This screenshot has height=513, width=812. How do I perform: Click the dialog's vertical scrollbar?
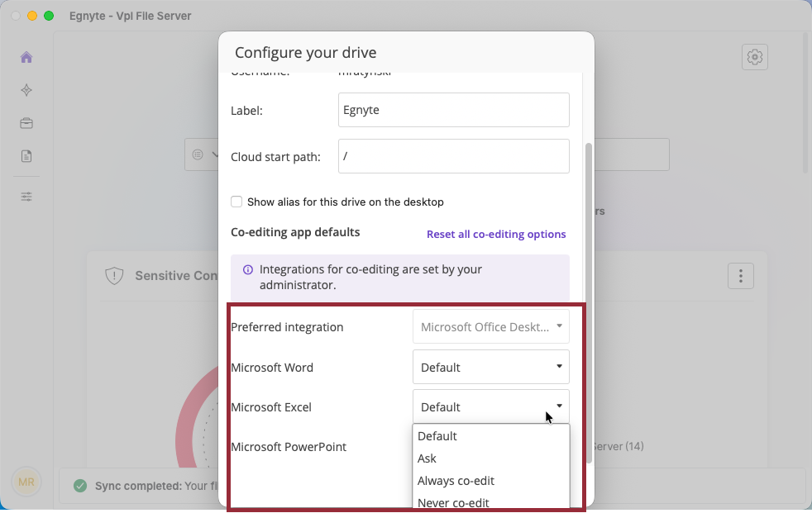point(588,303)
